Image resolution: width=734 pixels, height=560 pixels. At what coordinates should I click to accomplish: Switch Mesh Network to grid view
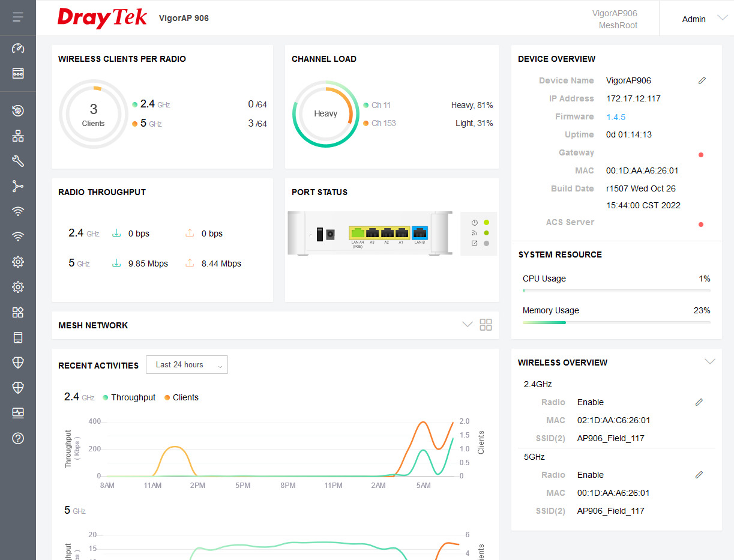486,325
